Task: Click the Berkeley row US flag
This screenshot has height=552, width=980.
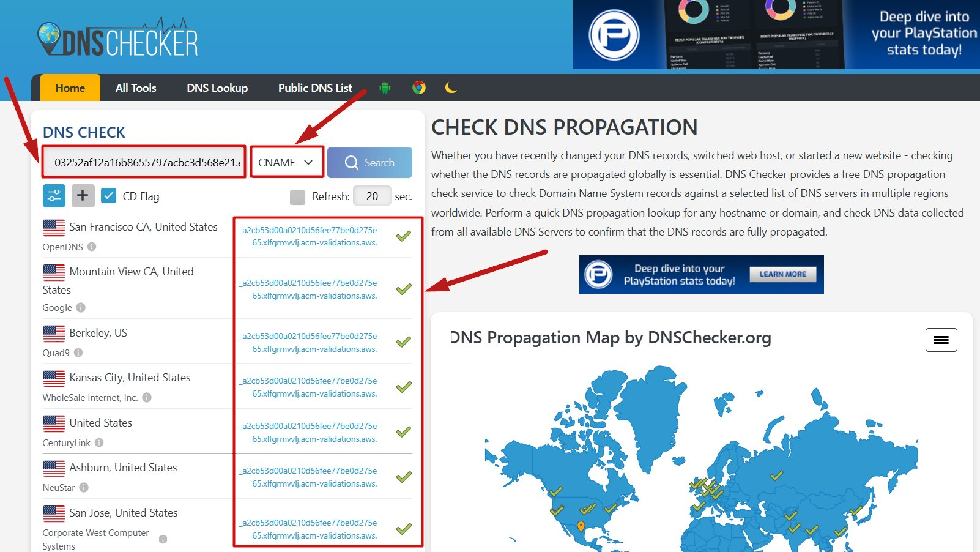Action: click(54, 333)
